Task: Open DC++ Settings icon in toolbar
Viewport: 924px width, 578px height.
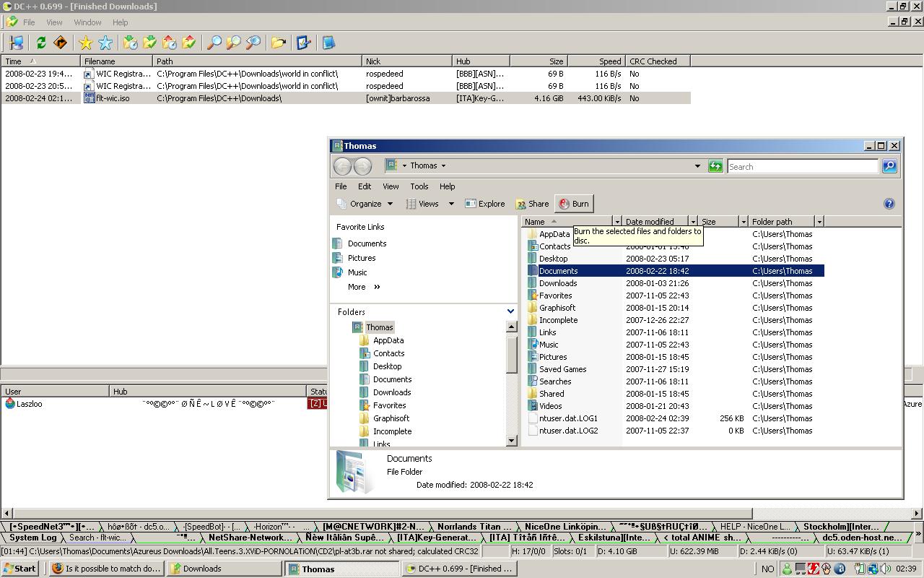Action: pos(303,43)
